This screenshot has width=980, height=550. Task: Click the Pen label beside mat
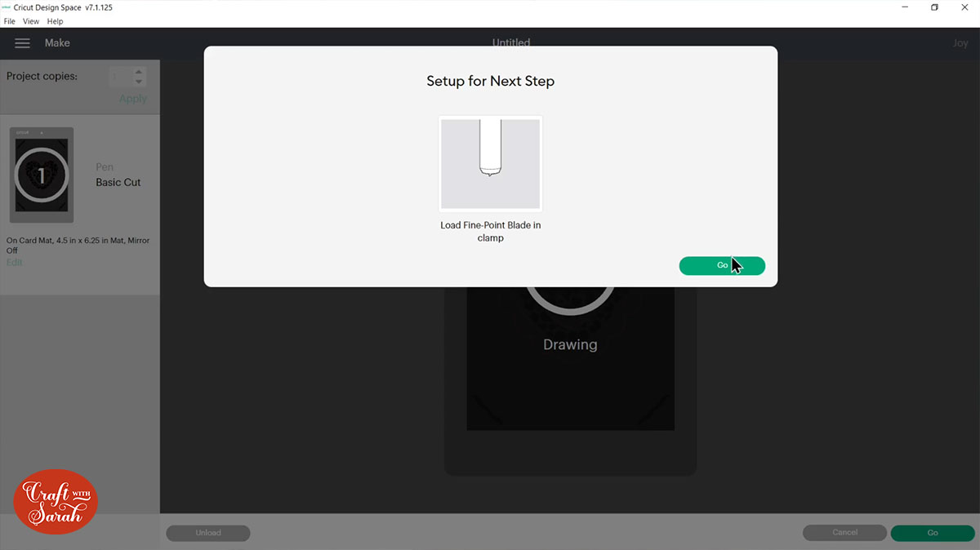coord(105,166)
